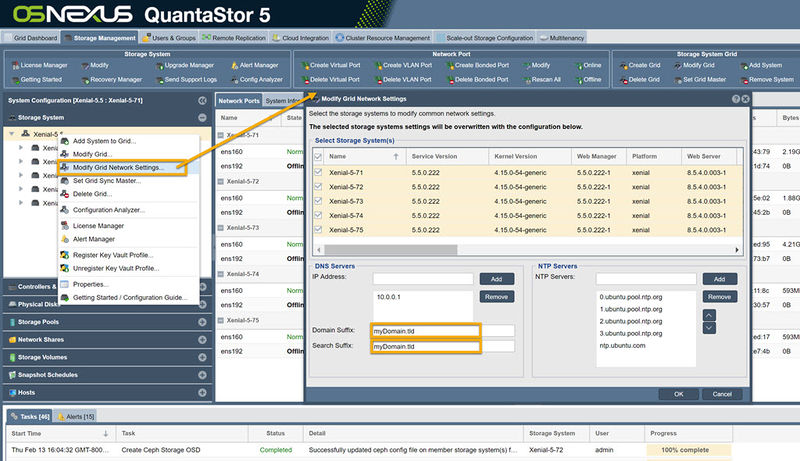Click Modify Grid in toolbar
Viewport: 800px width, 461px height.
coord(694,65)
